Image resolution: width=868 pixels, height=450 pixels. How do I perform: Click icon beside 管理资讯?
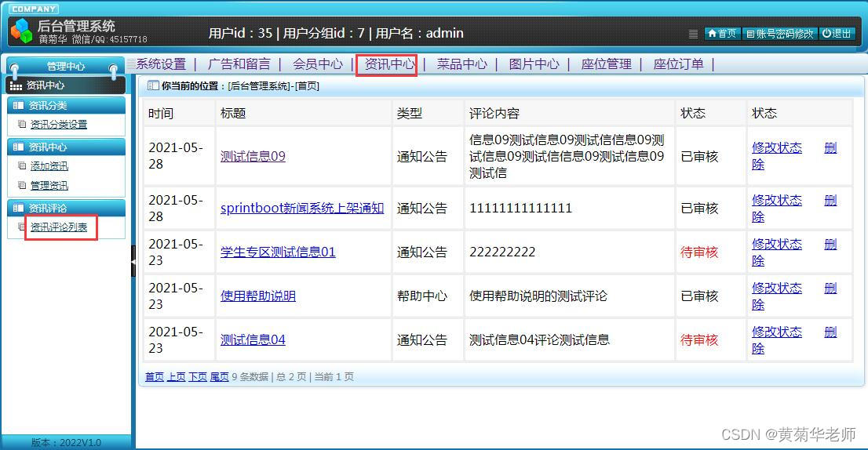[x=22, y=185]
